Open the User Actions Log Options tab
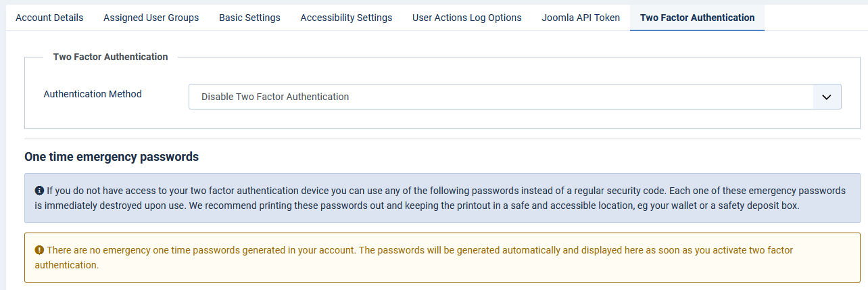Viewport: 868px width, 290px height. click(466, 18)
